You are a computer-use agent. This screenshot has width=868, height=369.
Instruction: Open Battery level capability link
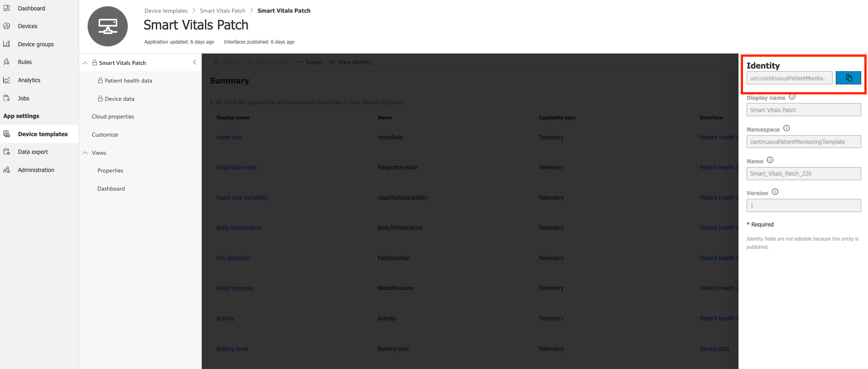pos(232,349)
